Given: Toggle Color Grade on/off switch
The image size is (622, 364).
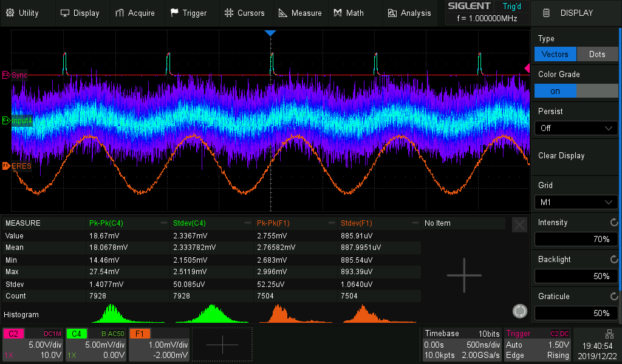Looking at the screenshot, I should coord(576,91).
